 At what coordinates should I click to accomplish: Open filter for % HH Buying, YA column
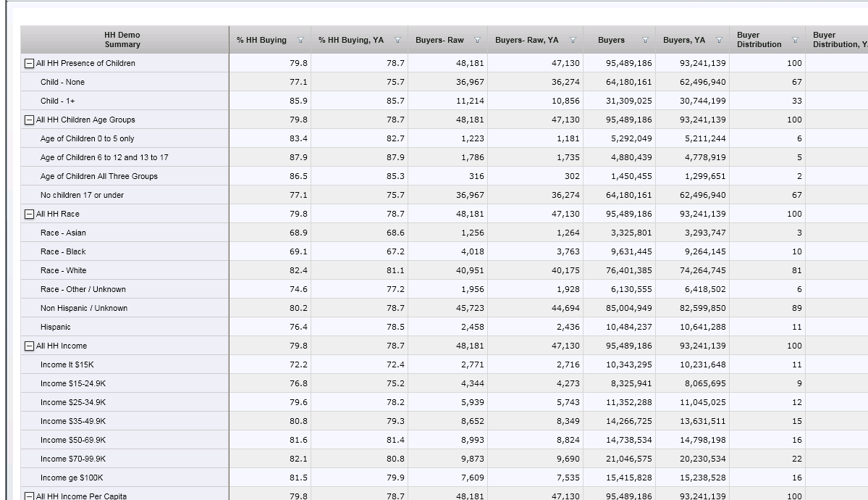click(397, 41)
